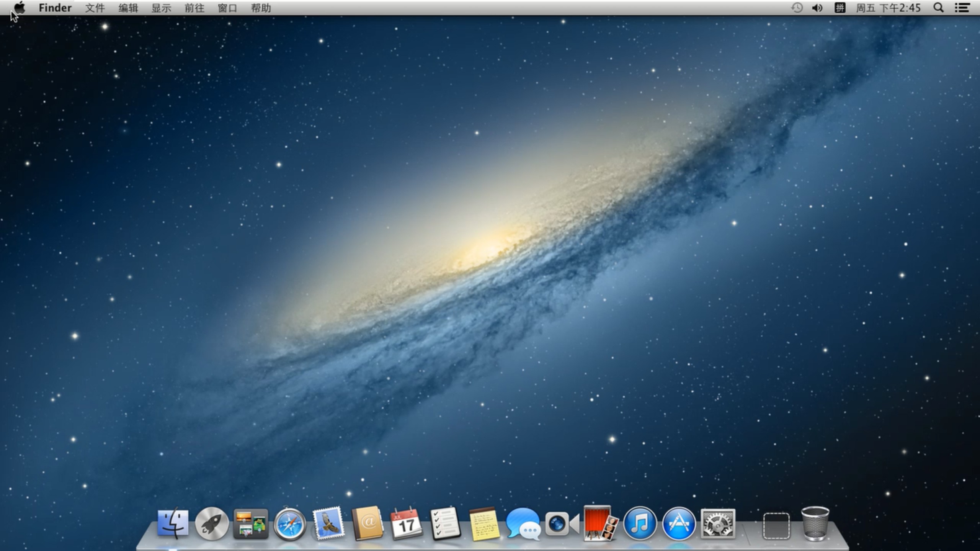Click the Time Machine menu bar icon
The image size is (980, 551).
(797, 8)
